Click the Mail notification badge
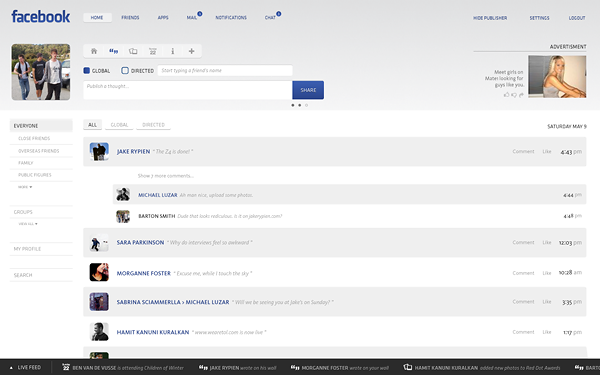600x375 pixels. tap(200, 14)
